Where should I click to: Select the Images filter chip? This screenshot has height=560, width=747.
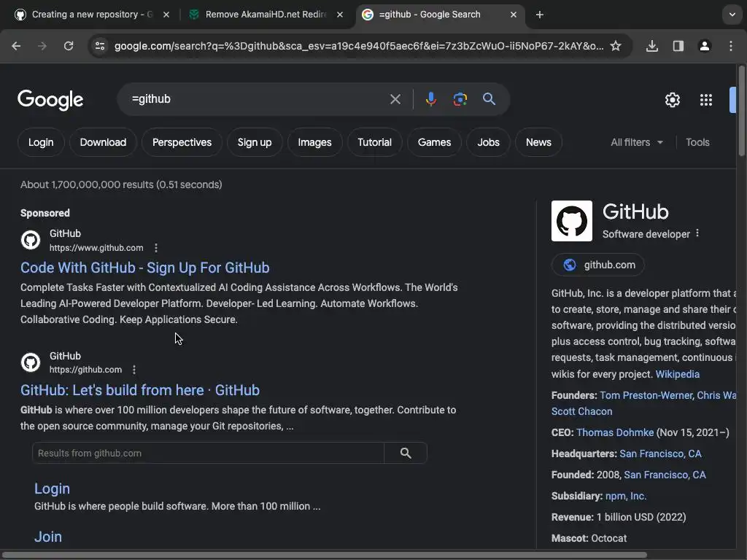tap(314, 142)
